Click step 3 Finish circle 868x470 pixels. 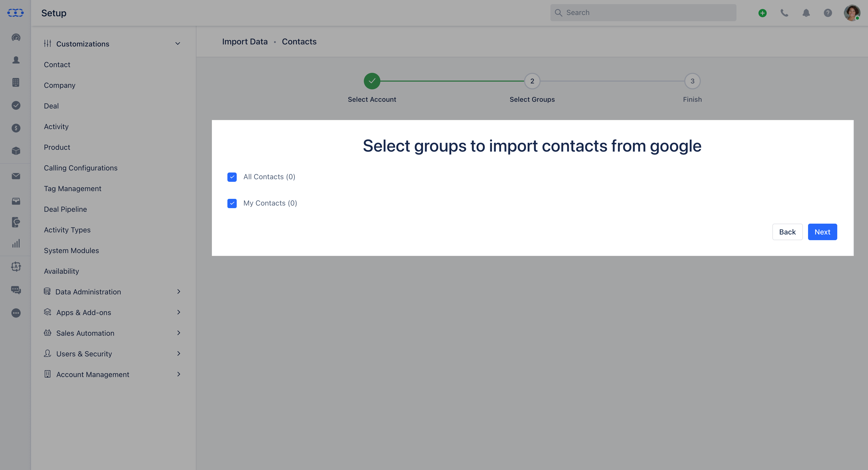coord(692,81)
